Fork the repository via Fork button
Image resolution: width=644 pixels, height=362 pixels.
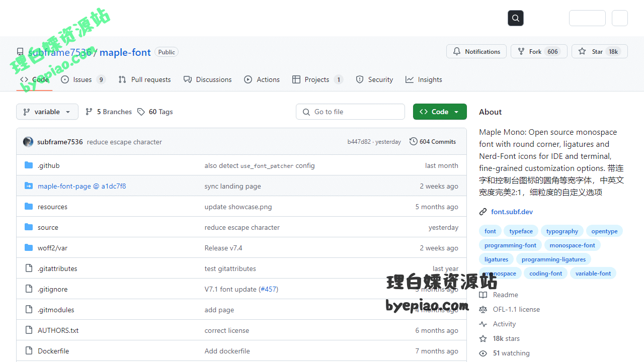tap(539, 51)
